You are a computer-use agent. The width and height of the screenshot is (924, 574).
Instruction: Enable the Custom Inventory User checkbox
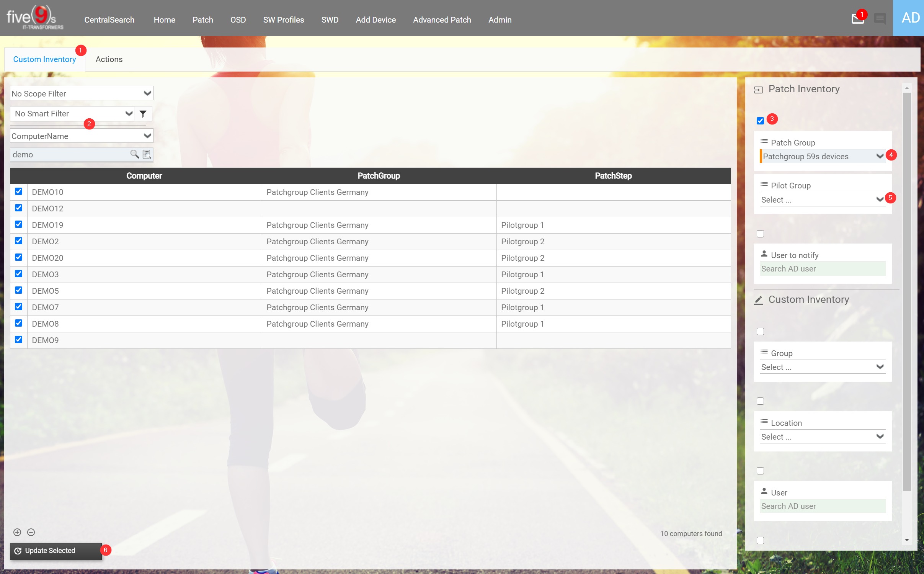(760, 471)
